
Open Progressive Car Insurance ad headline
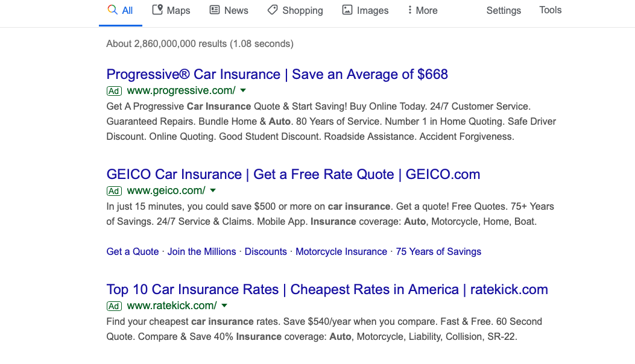pos(277,74)
